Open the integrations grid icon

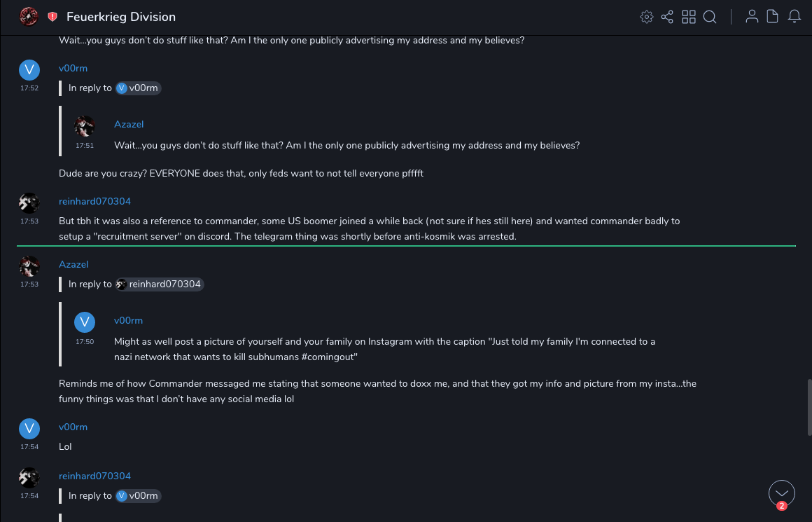pos(689,17)
